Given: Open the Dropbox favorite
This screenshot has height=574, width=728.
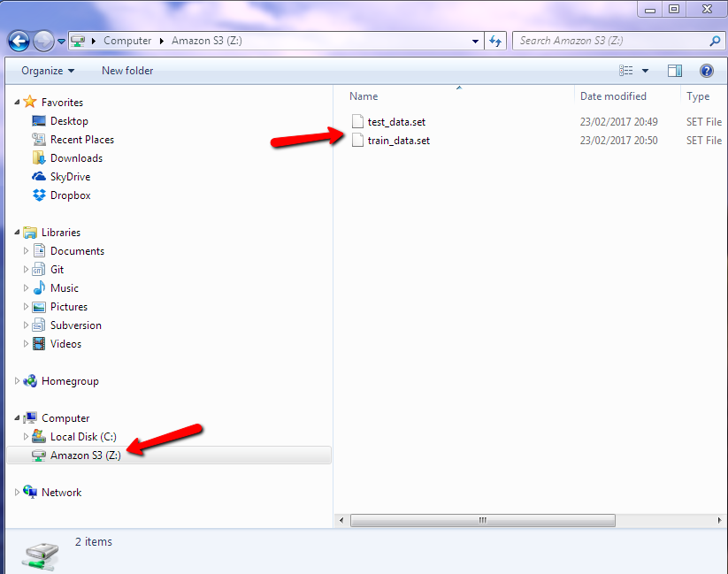Looking at the screenshot, I should pyautogui.click(x=70, y=195).
